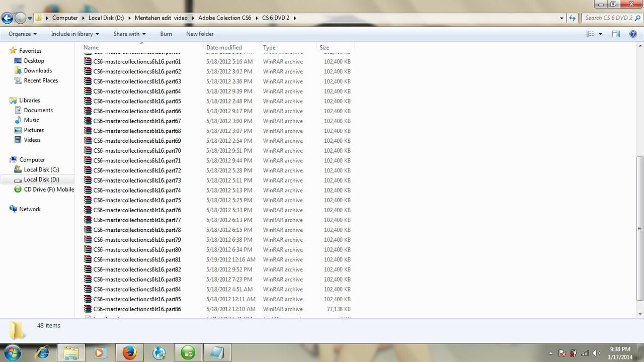The width and height of the screenshot is (644, 362).
Task: Click the Help question mark icon
Action: pyautogui.click(x=633, y=34)
